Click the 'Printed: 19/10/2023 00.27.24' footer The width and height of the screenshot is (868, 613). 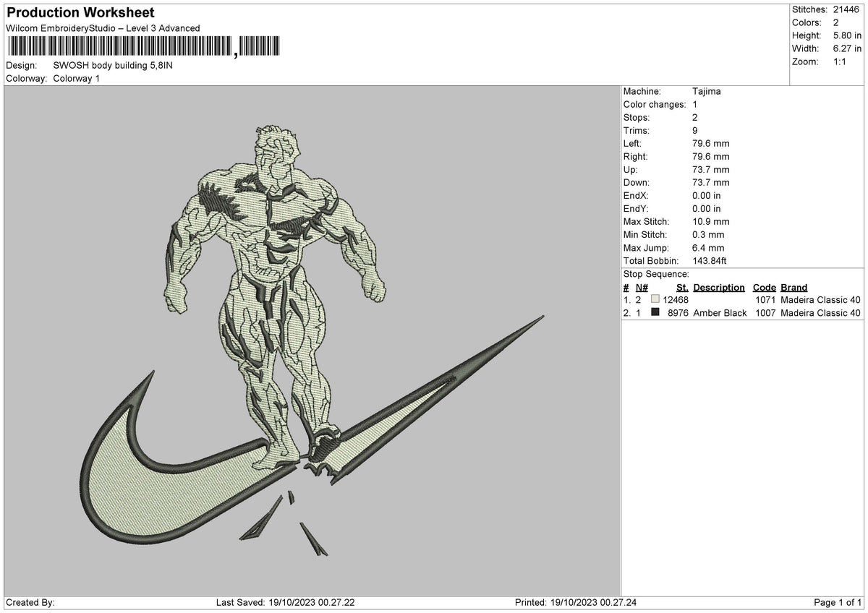576,603
